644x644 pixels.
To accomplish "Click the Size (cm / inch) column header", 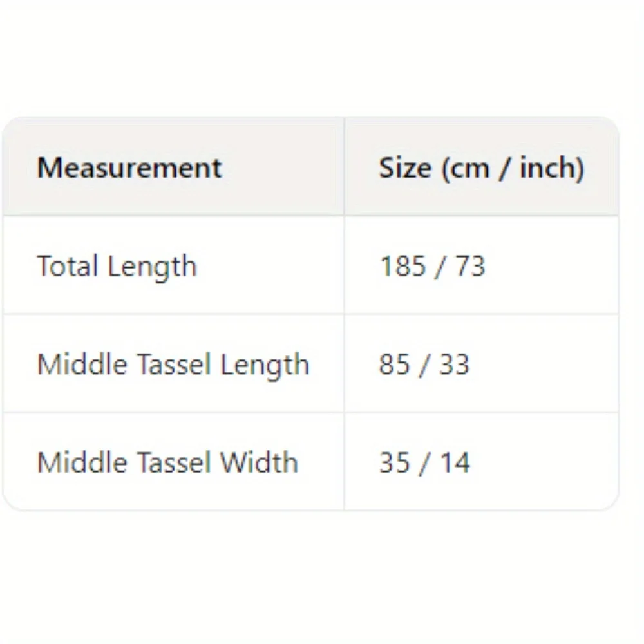I will pyautogui.click(x=481, y=168).
